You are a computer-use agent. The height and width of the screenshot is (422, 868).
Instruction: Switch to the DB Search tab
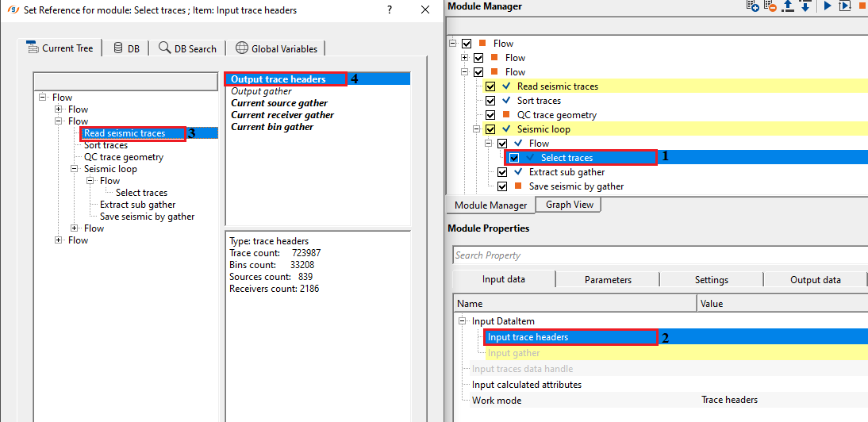coord(188,48)
